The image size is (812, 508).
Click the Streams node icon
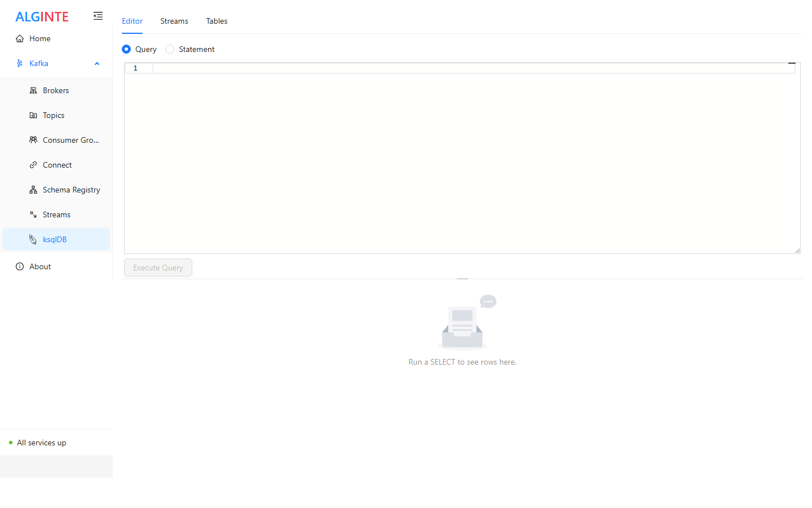pyautogui.click(x=33, y=214)
